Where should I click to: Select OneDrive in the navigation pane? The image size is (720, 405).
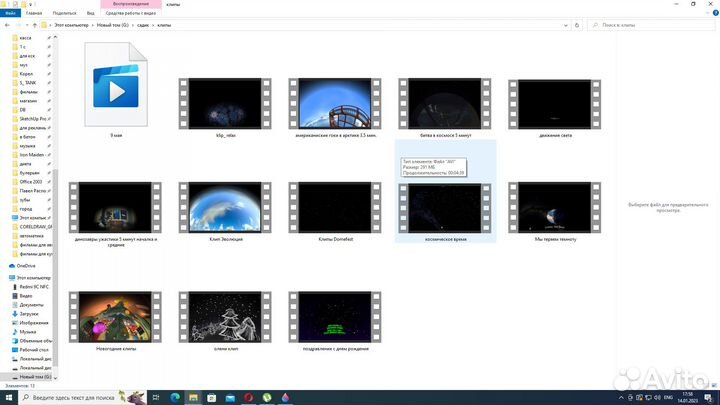[x=26, y=265]
